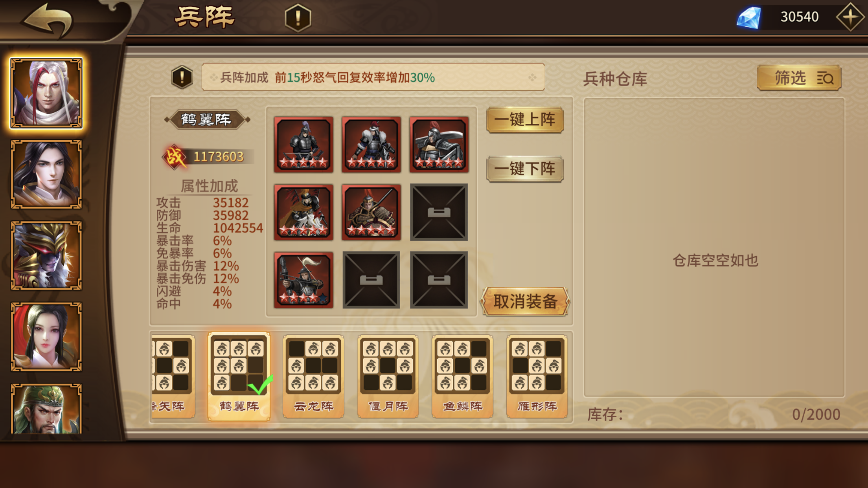Open the info icon next to 兵阵 title

pyautogui.click(x=298, y=18)
